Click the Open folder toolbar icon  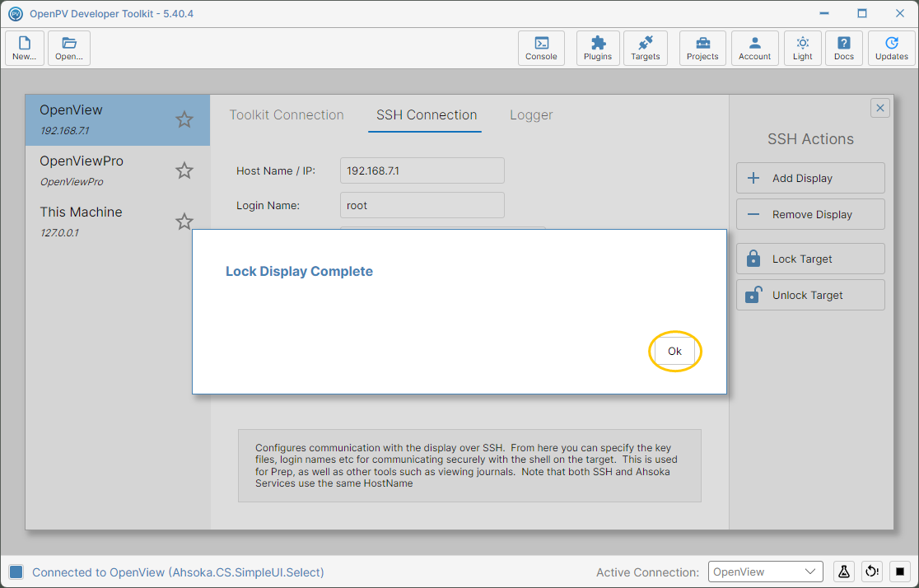click(x=69, y=48)
